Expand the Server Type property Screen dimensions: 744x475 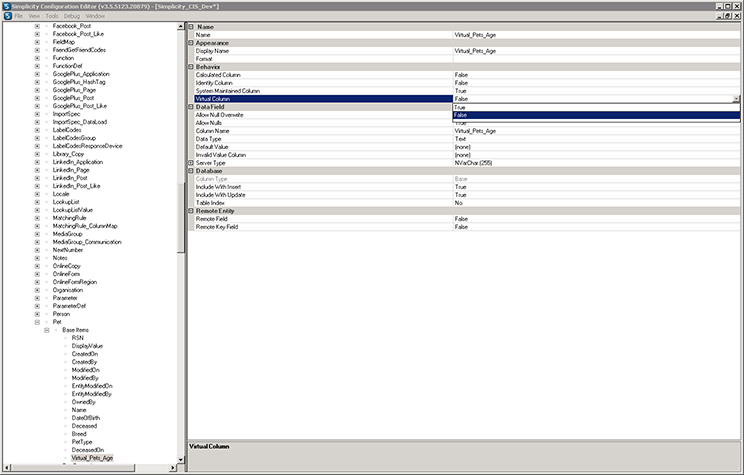tap(191, 163)
